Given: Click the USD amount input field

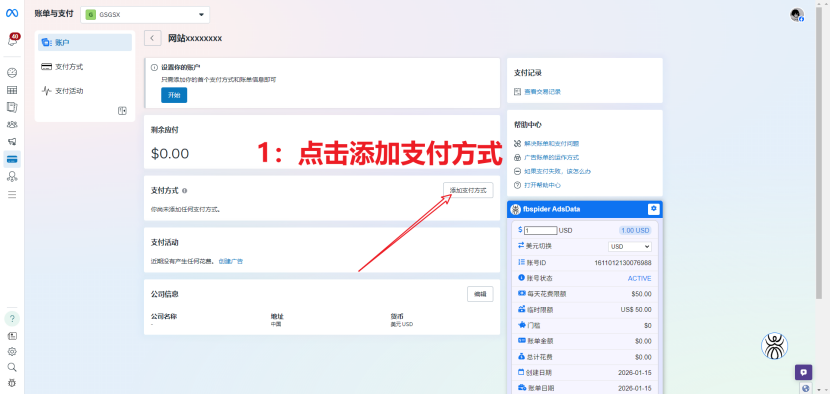Looking at the screenshot, I should 540,230.
